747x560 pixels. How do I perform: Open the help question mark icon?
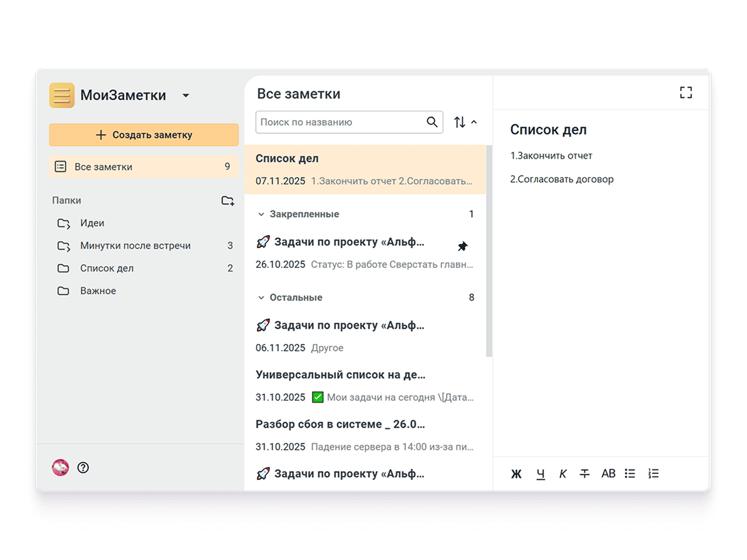coord(83,468)
